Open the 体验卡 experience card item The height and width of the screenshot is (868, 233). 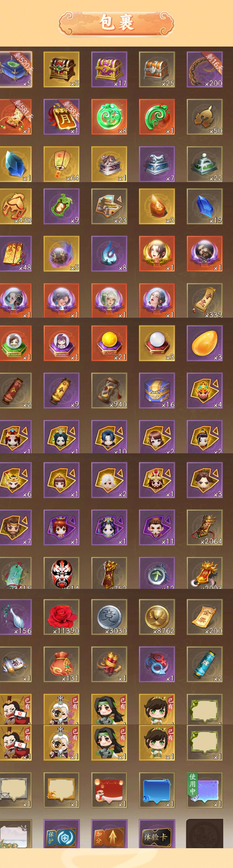point(157,833)
